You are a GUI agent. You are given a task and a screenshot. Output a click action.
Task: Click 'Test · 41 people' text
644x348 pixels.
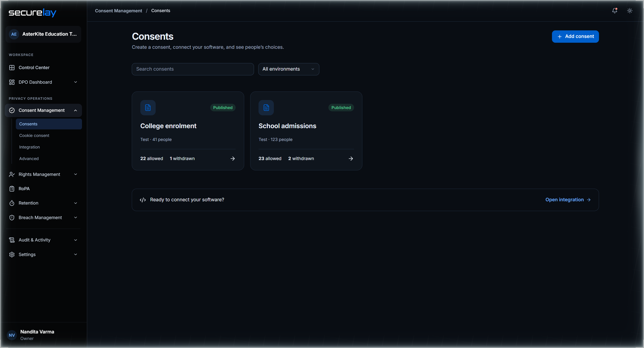point(156,139)
